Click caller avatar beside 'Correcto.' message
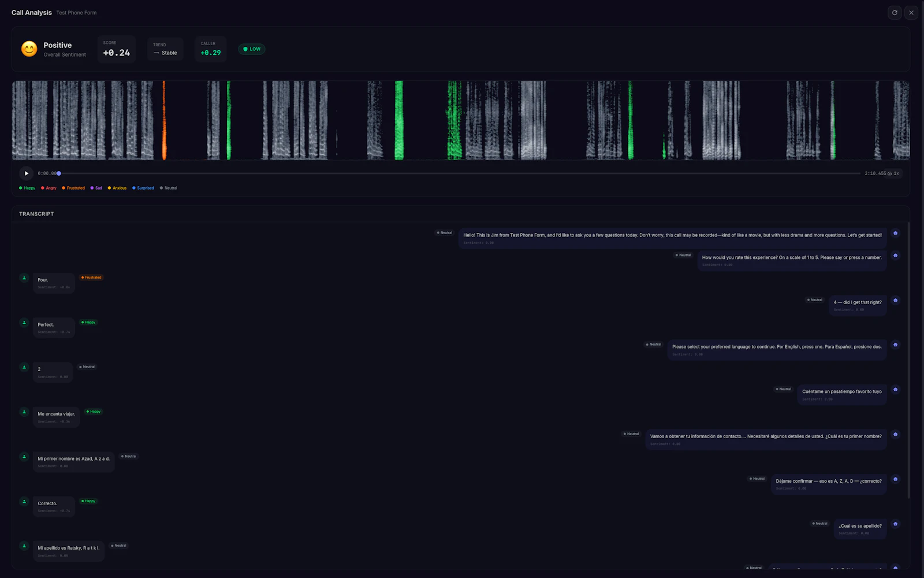The image size is (924, 578). [24, 501]
